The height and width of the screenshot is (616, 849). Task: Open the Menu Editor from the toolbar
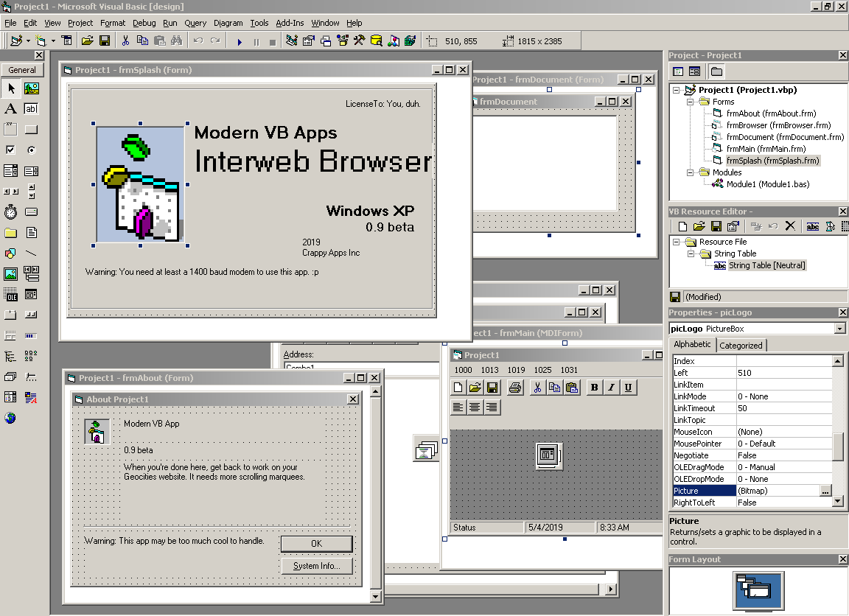[x=66, y=41]
